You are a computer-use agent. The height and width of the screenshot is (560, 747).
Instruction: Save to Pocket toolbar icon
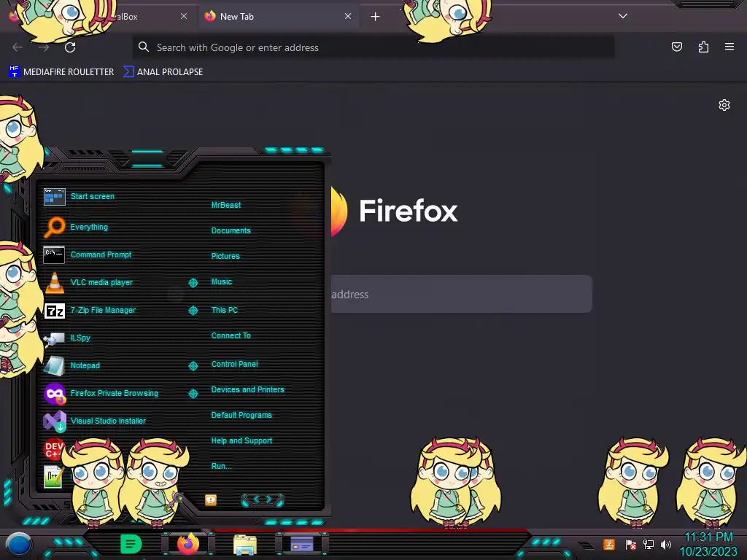tap(676, 47)
